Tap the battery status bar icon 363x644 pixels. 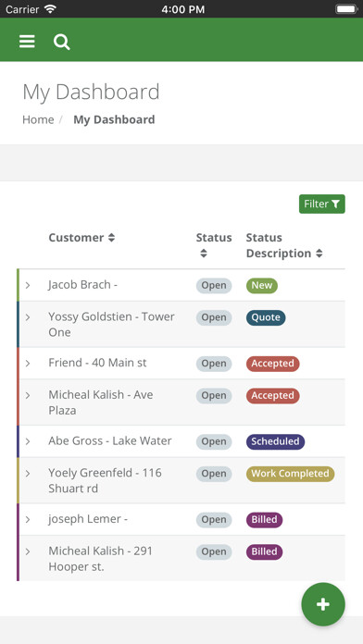[x=346, y=9]
